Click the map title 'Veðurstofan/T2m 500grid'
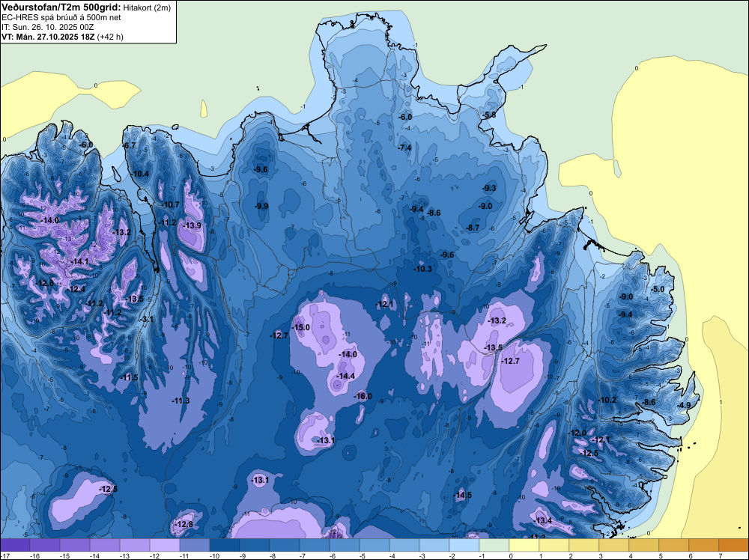 pos(61,7)
